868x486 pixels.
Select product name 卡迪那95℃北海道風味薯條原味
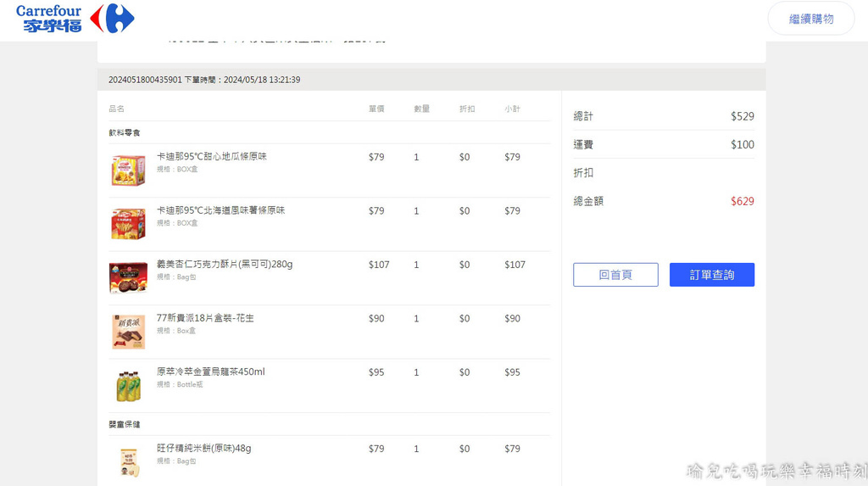pyautogui.click(x=221, y=210)
